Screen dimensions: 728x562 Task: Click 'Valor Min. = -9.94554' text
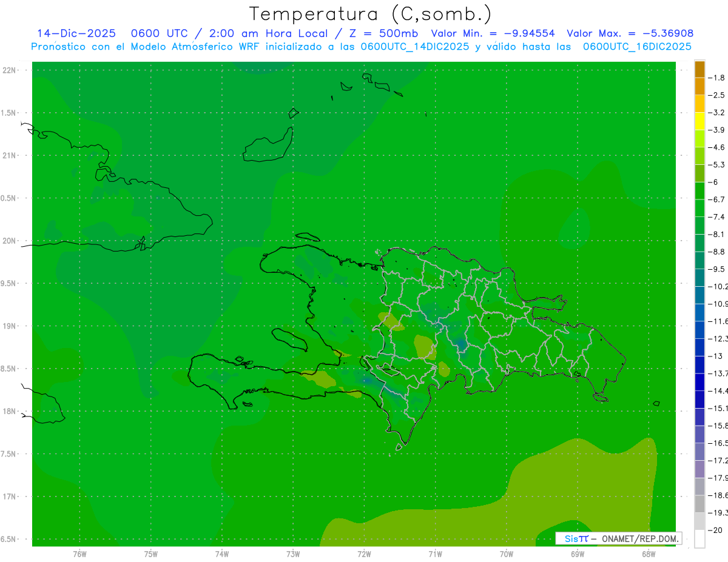click(x=493, y=33)
